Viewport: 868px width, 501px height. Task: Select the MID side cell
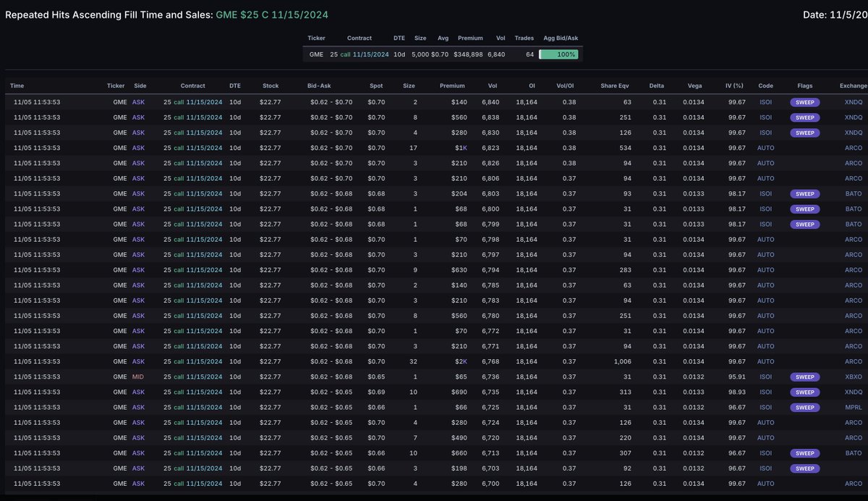click(138, 377)
